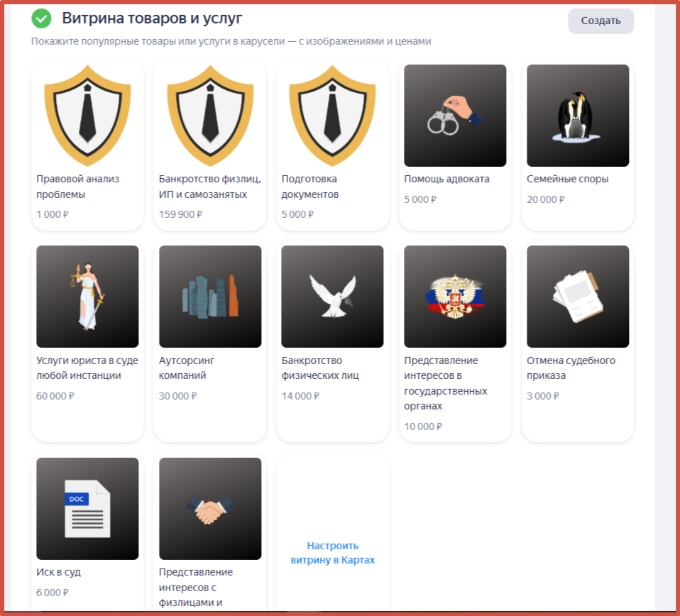Viewport: 680px width, 616px height.
Task: Click price 14 000 ₽
Action: (300, 396)
